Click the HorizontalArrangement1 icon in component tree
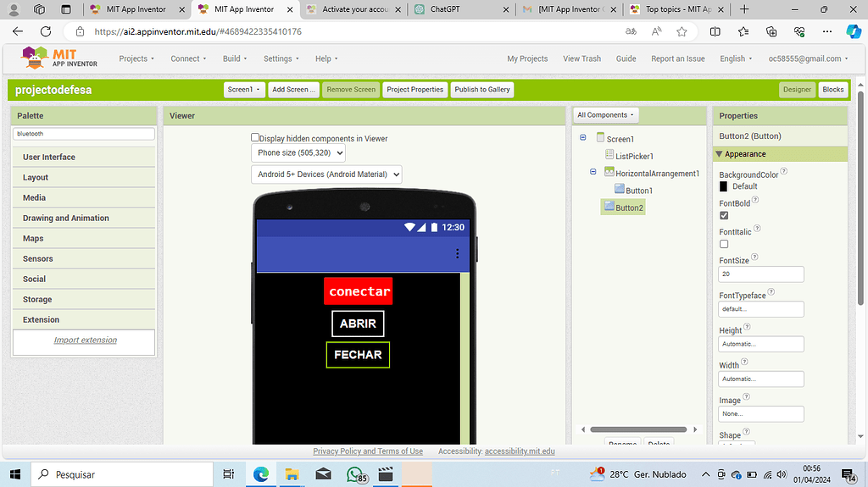Viewport: 868px width, 487px height. (609, 173)
